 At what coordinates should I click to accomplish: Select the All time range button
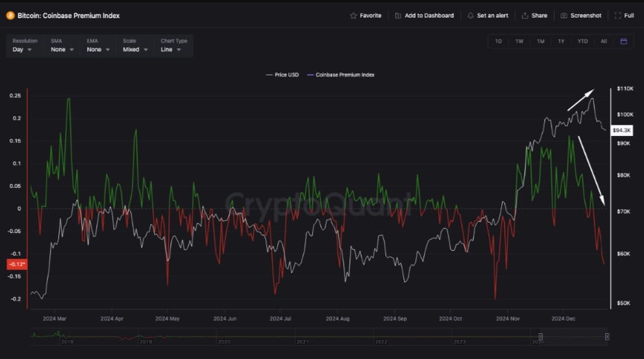(x=603, y=41)
